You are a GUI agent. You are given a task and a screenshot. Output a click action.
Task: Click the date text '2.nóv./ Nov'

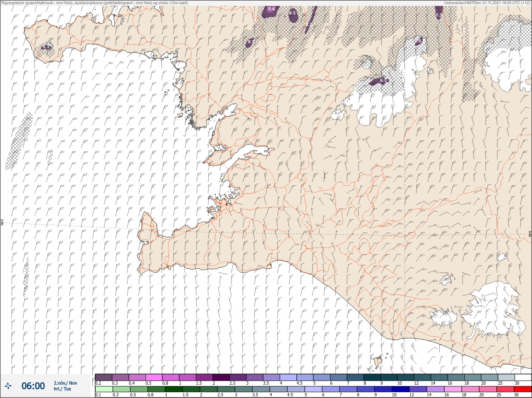65,383
